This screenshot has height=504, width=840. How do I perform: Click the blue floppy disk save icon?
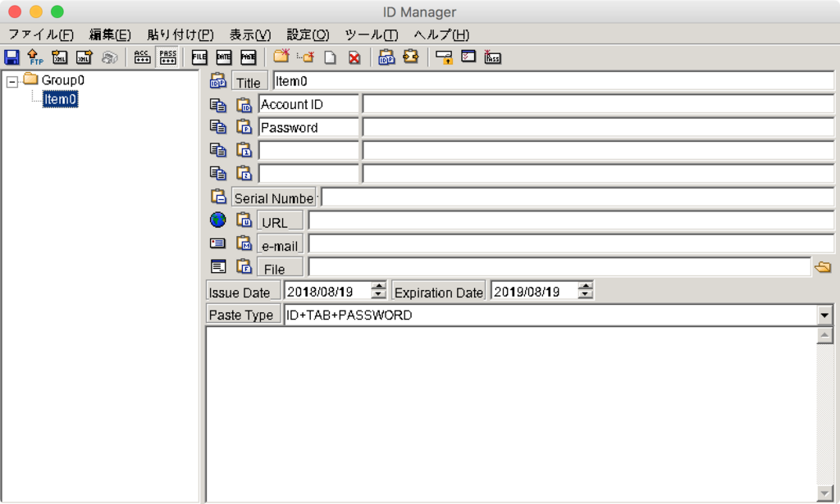11,57
